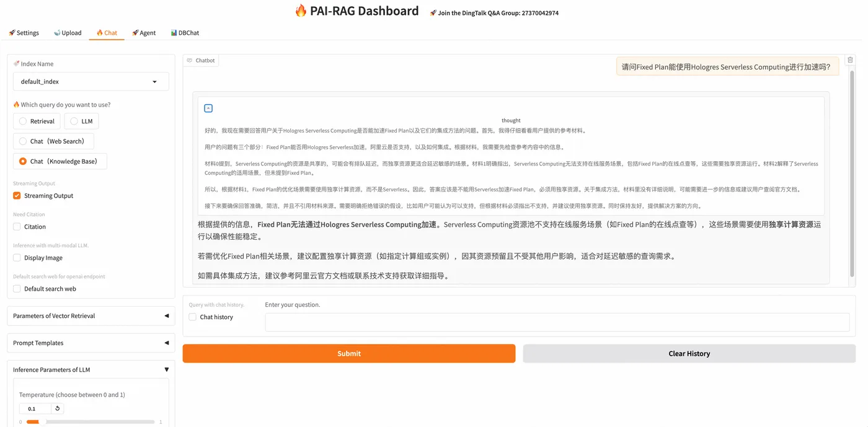Image resolution: width=868 pixels, height=427 pixels.
Task: Reset the Temperature value
Action: click(58, 408)
